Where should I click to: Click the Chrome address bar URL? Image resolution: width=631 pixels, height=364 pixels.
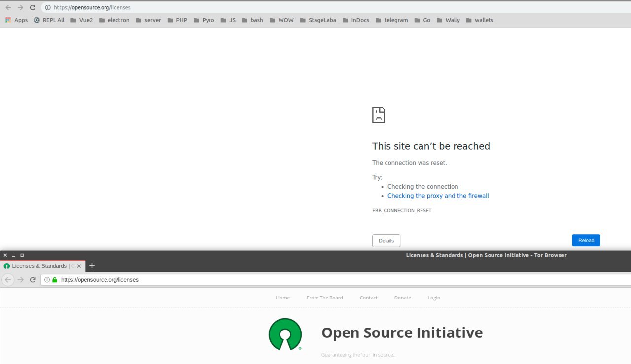pos(92,7)
